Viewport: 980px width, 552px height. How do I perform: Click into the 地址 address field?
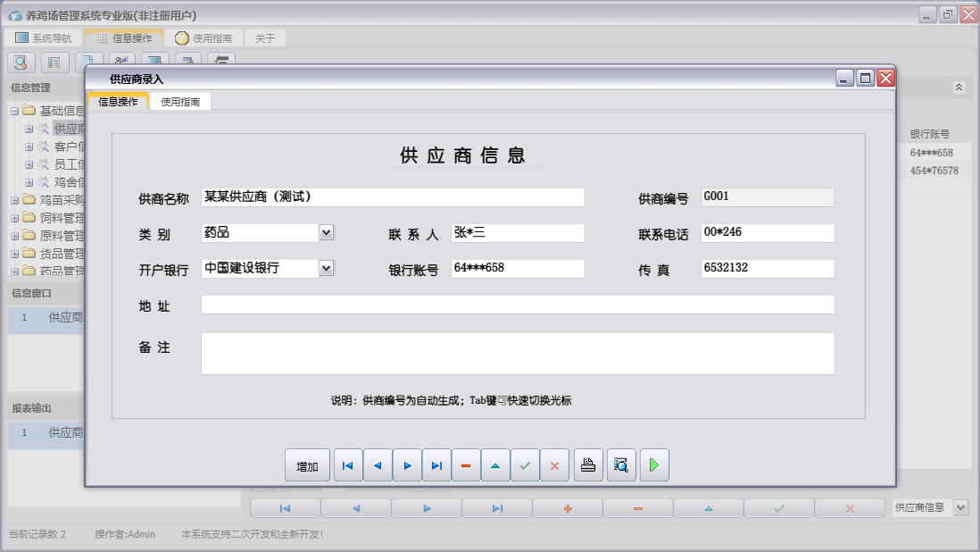517,305
